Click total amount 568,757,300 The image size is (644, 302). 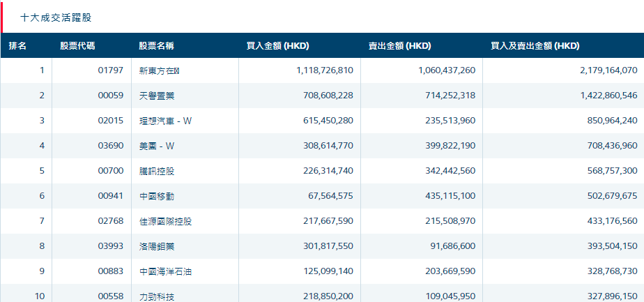point(613,170)
